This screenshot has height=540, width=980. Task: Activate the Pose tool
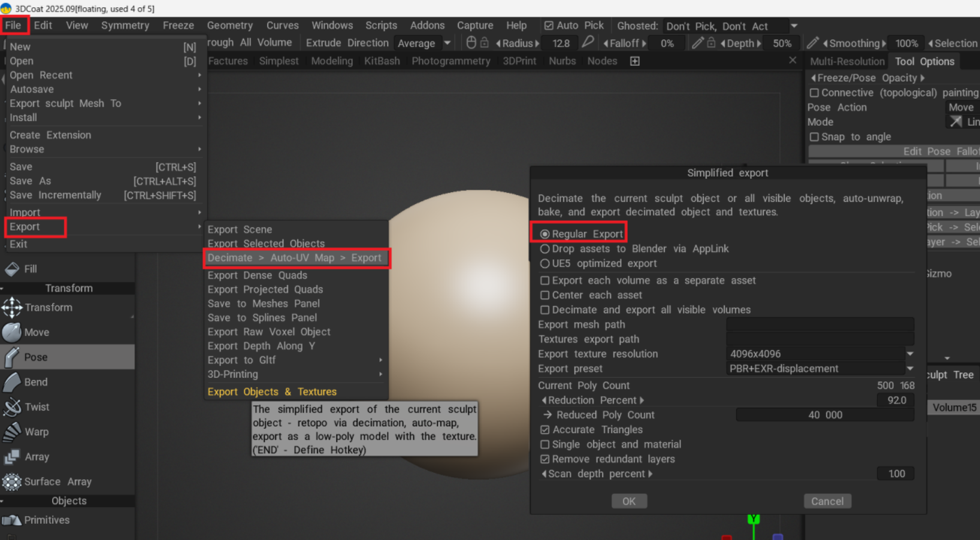pos(67,357)
